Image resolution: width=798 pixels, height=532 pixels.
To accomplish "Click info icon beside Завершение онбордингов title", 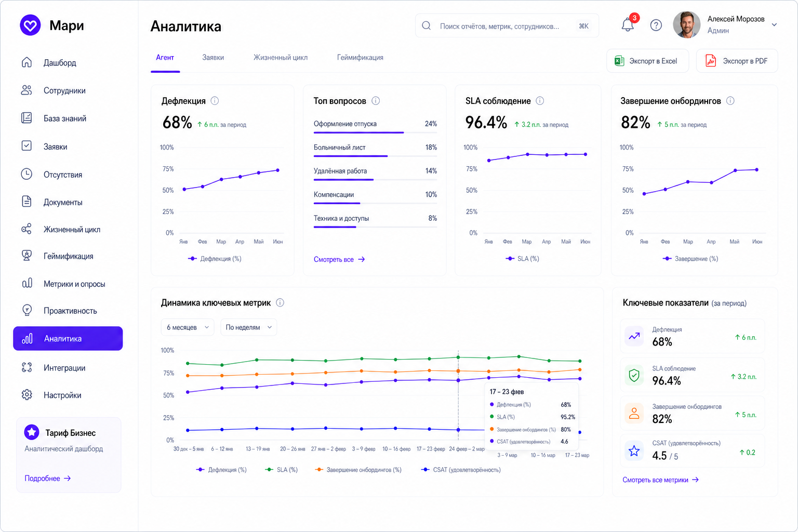I will [730, 101].
